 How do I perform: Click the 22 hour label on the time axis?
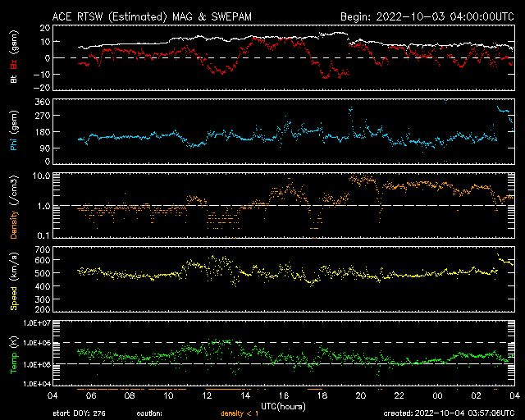coord(399,395)
